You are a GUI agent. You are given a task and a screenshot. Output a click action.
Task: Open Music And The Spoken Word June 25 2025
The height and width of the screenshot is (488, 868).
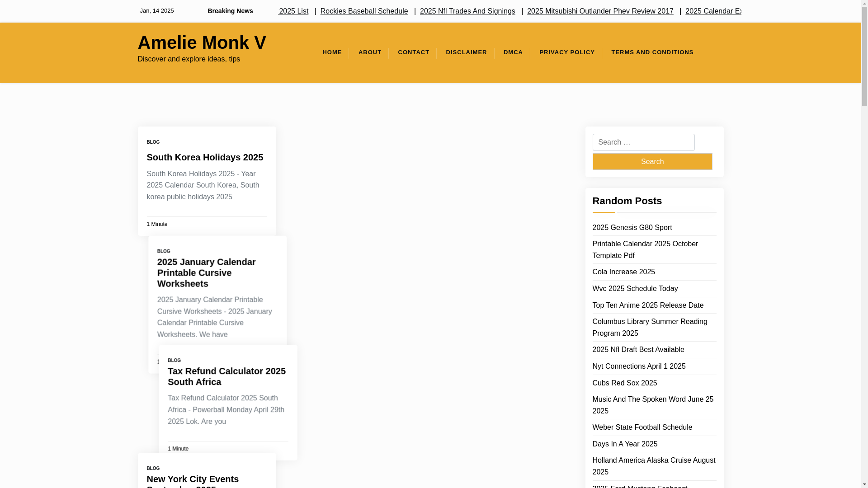652,405
